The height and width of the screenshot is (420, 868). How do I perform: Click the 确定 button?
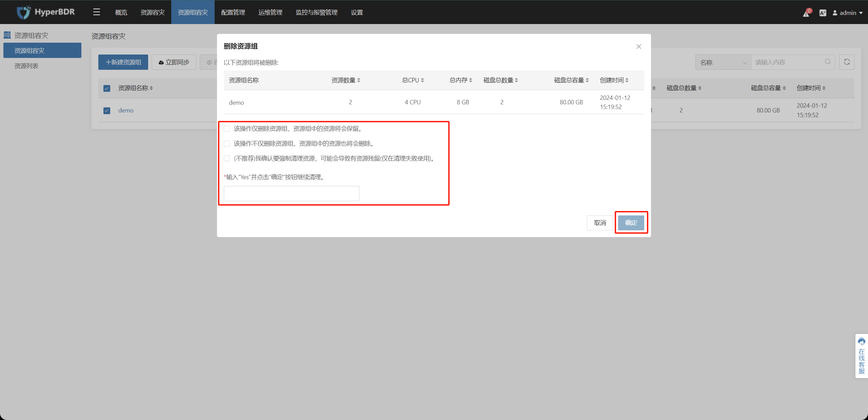[x=631, y=223]
